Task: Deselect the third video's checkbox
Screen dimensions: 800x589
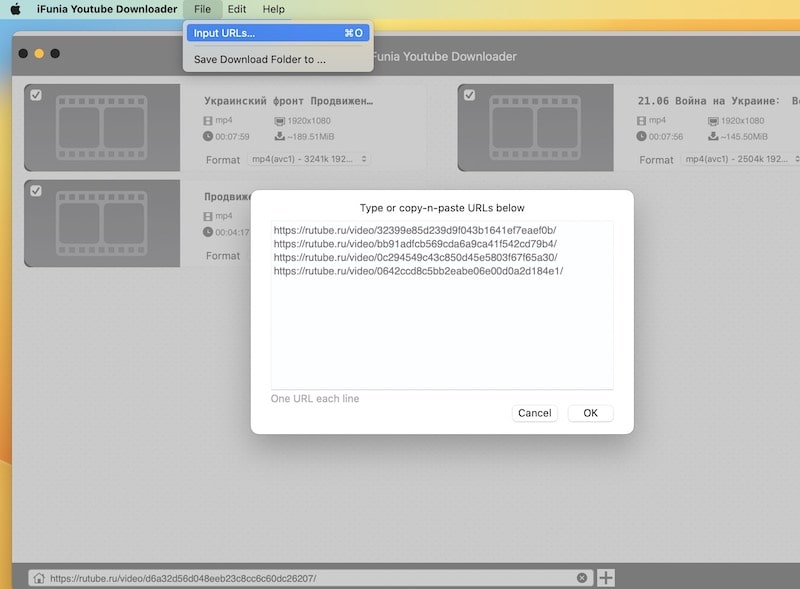Action: tap(36, 191)
